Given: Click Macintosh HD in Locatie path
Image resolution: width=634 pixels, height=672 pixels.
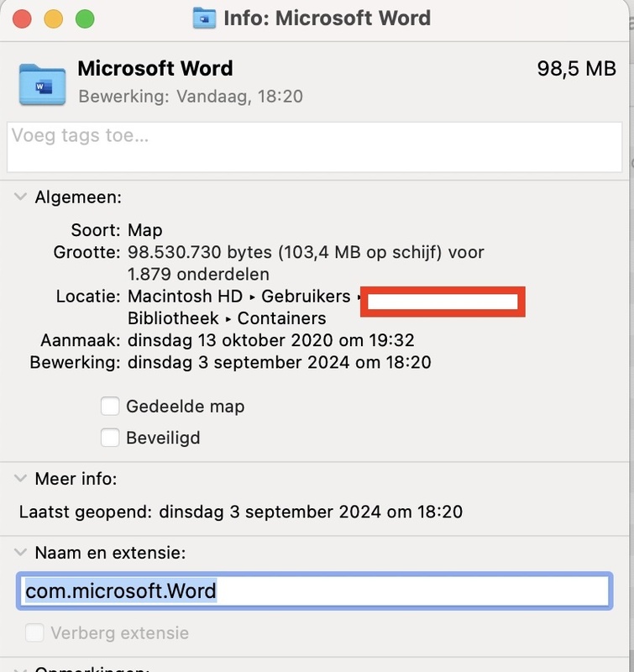Looking at the screenshot, I should pyautogui.click(x=185, y=297).
